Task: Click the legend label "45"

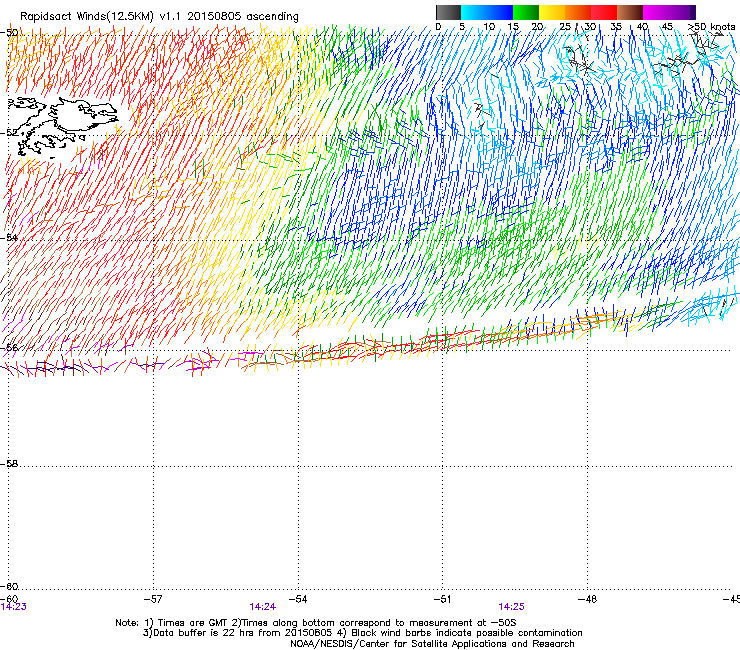Action: click(x=667, y=27)
